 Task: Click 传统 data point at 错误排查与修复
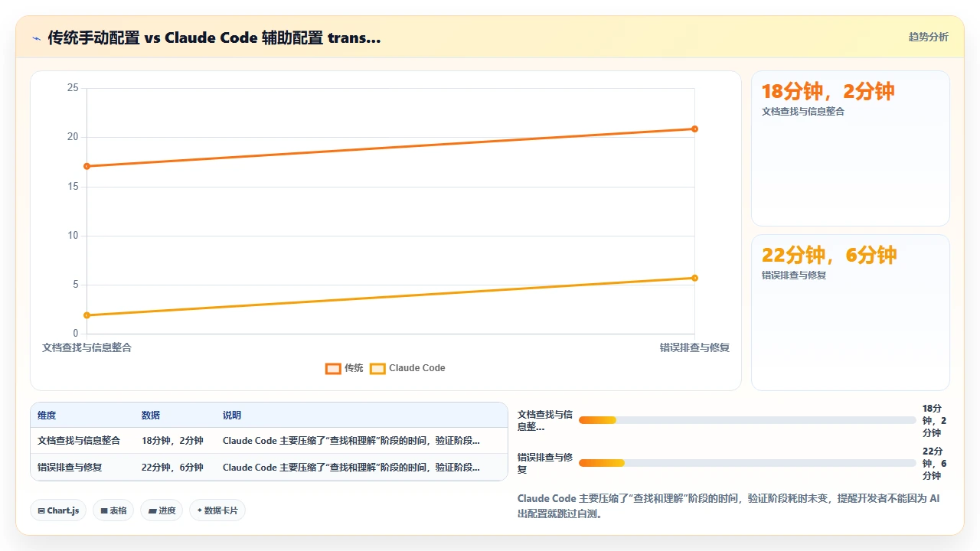(694, 129)
